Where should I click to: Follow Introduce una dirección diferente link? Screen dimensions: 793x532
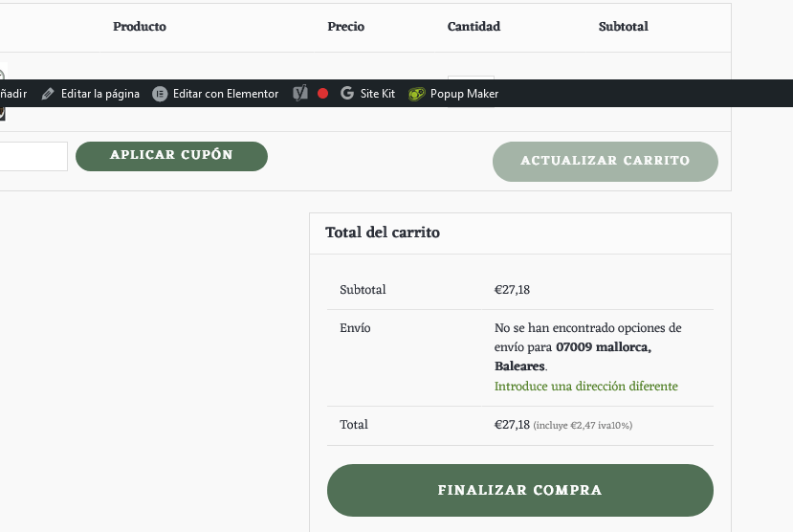(x=586, y=387)
